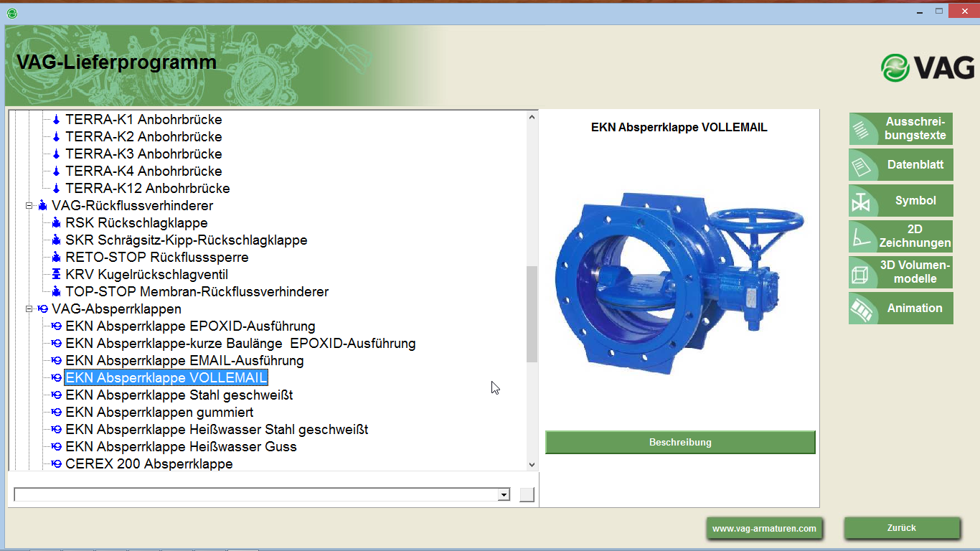Click the Ausschreibungstexte document icon
980x551 pixels.
coord(862,129)
